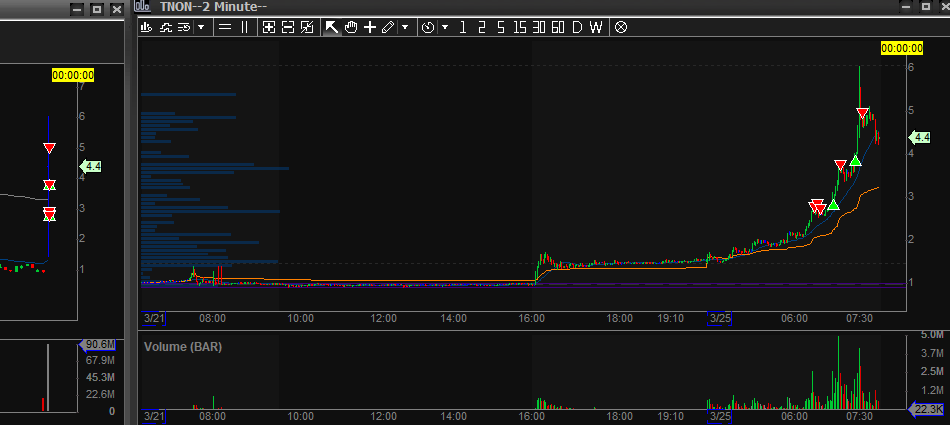Click the 90.6M volume tag in left window
Screen dimensions: 950x425
(98, 345)
